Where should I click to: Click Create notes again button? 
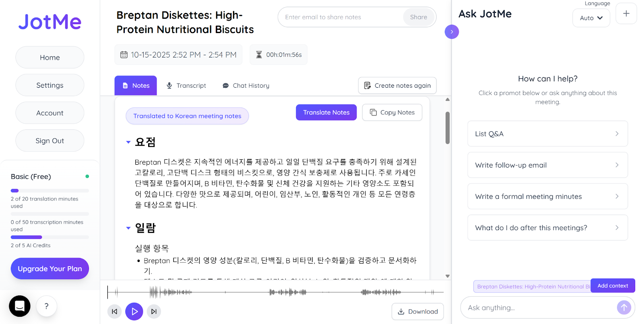(397, 85)
